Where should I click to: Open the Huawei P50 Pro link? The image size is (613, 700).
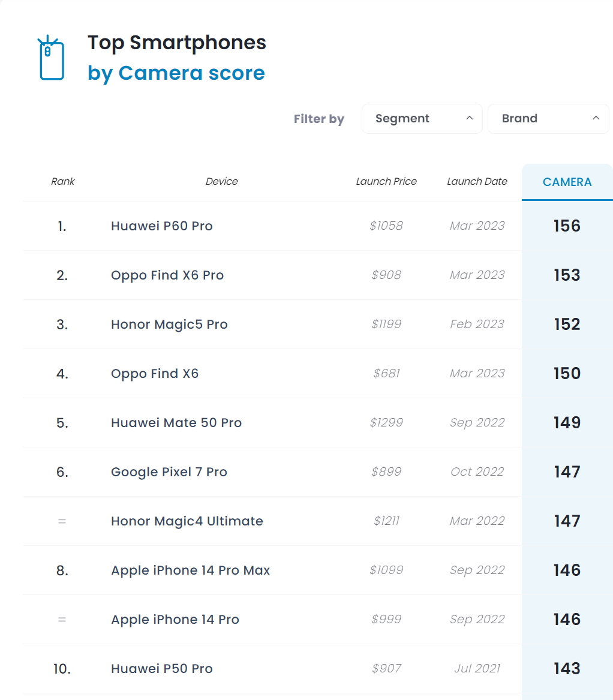[161, 669]
